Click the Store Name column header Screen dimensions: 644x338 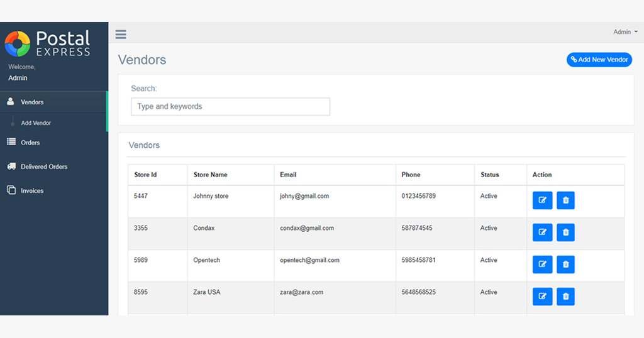[210, 175]
